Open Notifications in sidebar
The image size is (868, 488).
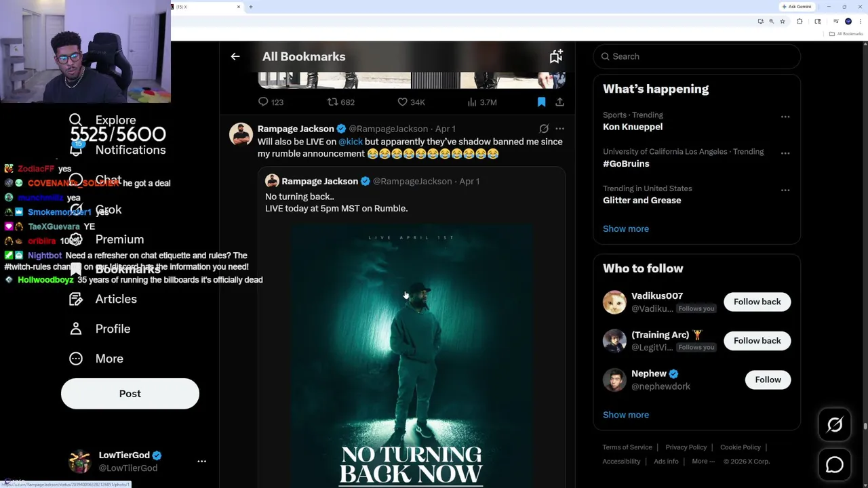[x=117, y=150]
